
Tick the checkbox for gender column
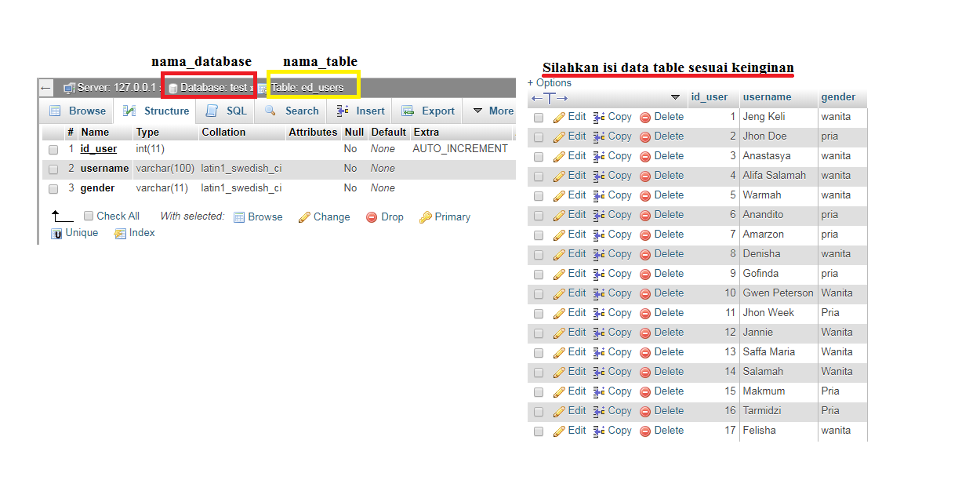click(x=53, y=188)
